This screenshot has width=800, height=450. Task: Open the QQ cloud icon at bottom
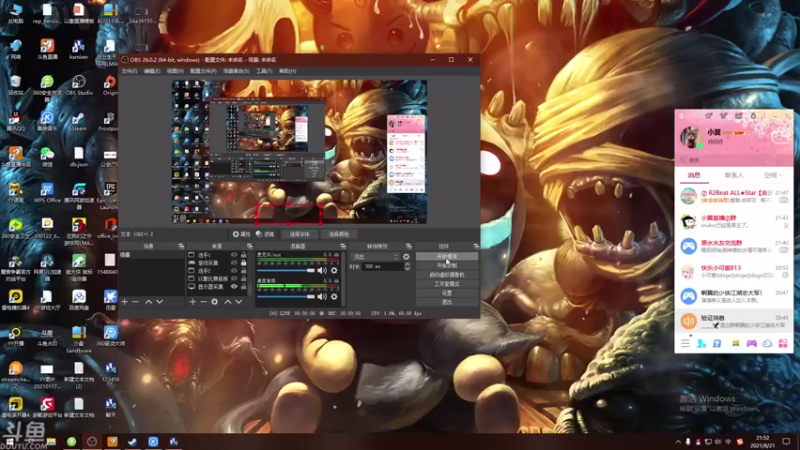[x=767, y=343]
